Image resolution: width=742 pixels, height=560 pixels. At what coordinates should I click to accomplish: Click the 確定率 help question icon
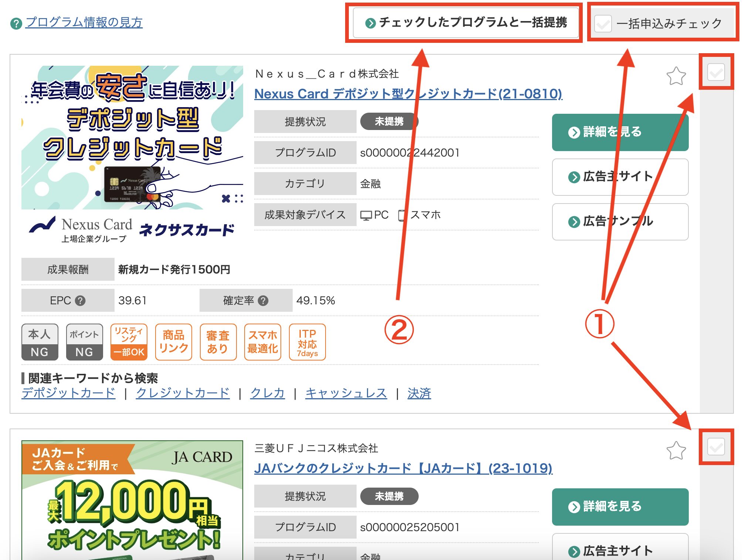263,301
